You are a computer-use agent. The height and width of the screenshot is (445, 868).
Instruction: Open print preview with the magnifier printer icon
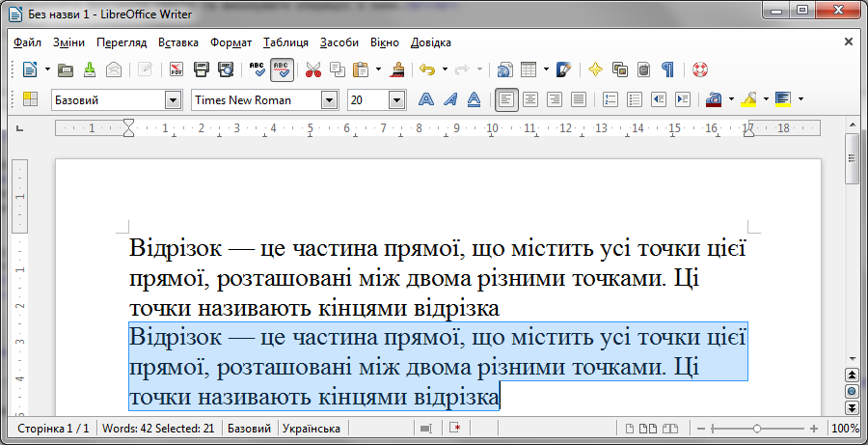tap(226, 70)
